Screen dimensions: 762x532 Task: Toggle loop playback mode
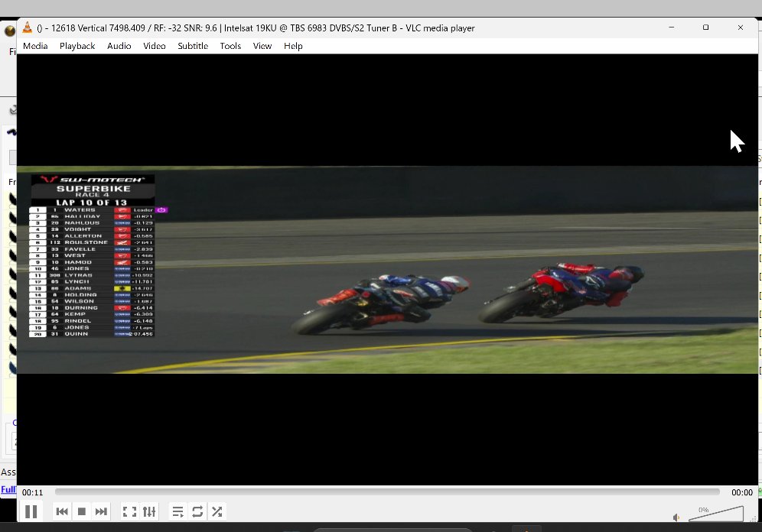point(197,511)
